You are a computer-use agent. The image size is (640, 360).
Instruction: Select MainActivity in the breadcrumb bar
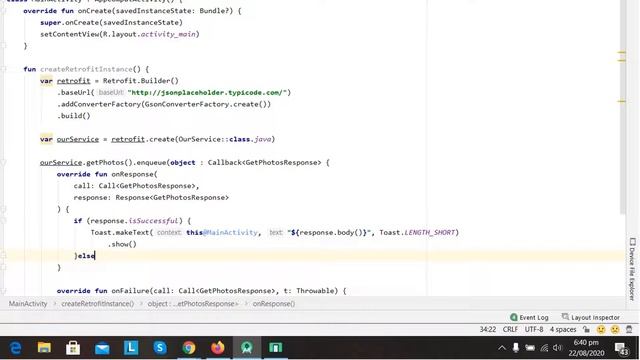coord(28,304)
